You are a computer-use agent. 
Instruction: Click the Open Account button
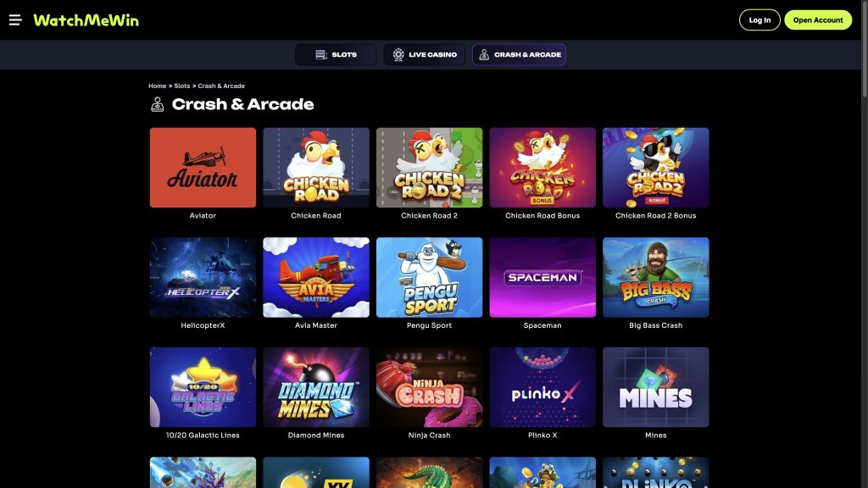pos(818,20)
